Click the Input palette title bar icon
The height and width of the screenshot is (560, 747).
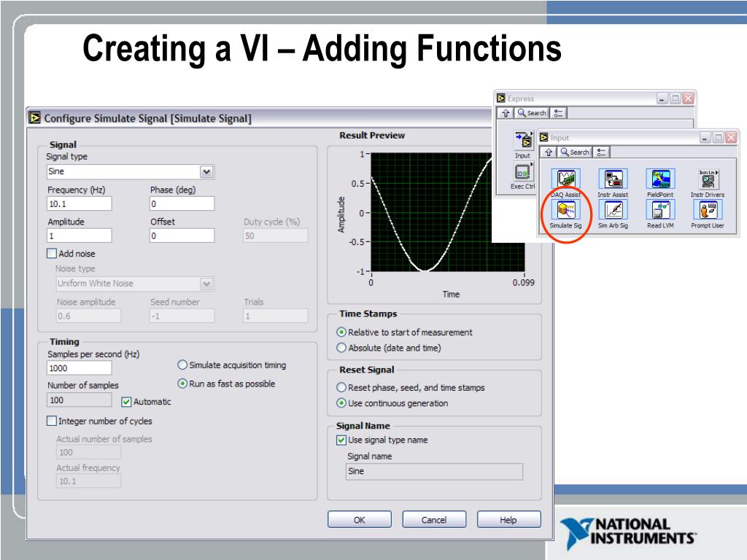tap(544, 138)
